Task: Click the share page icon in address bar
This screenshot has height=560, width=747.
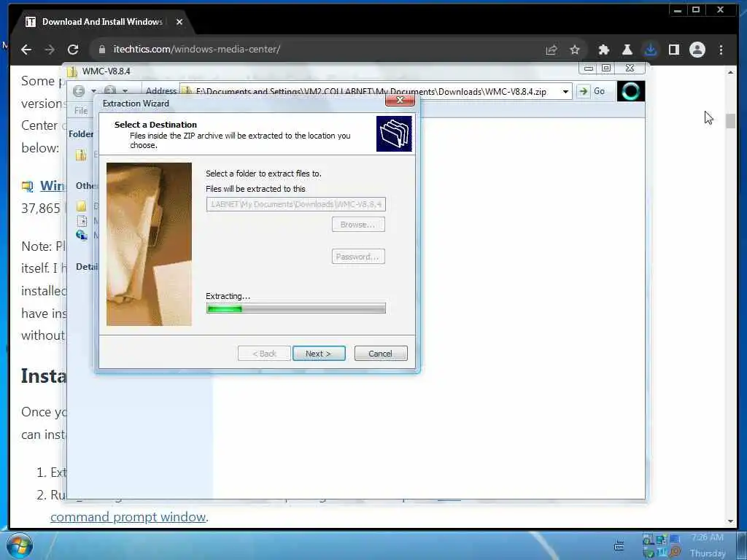Action: (x=551, y=50)
